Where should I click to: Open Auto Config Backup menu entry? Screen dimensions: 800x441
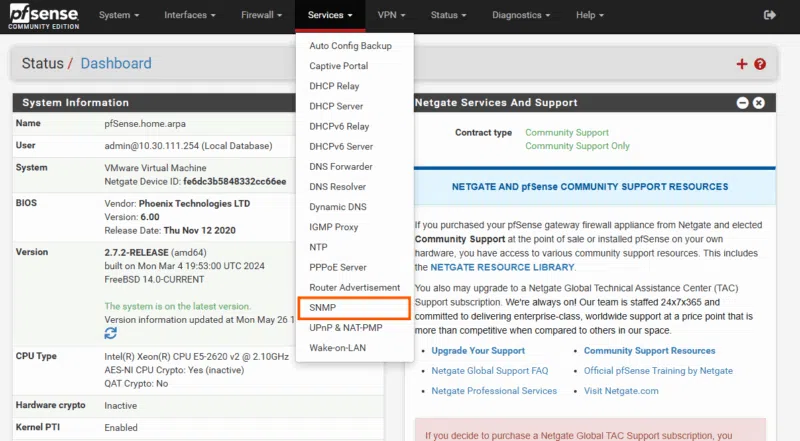[350, 46]
